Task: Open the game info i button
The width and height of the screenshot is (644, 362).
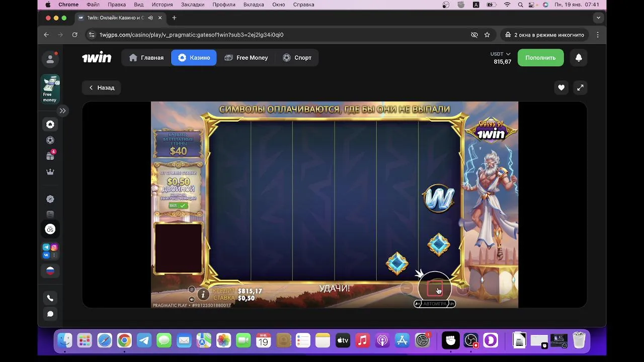Action: click(203, 294)
